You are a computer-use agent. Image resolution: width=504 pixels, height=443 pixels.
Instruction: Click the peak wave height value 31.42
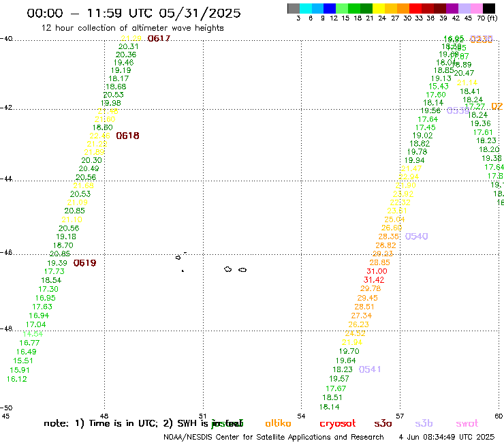tap(374, 280)
